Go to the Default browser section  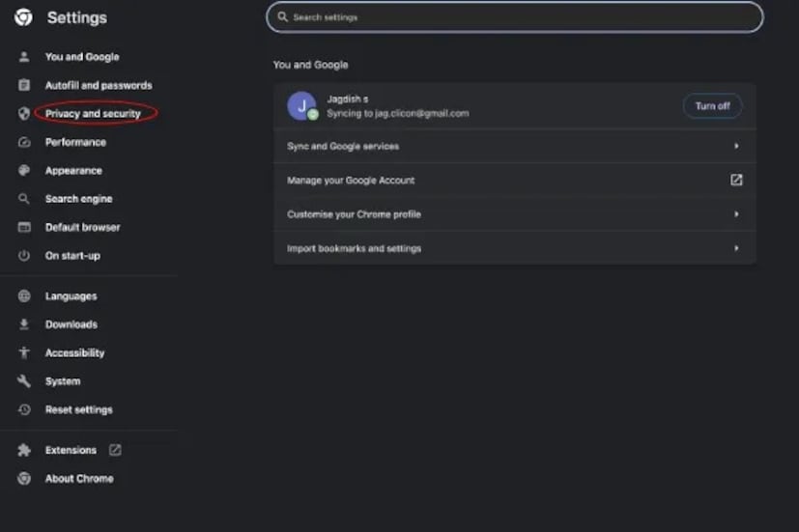(82, 228)
